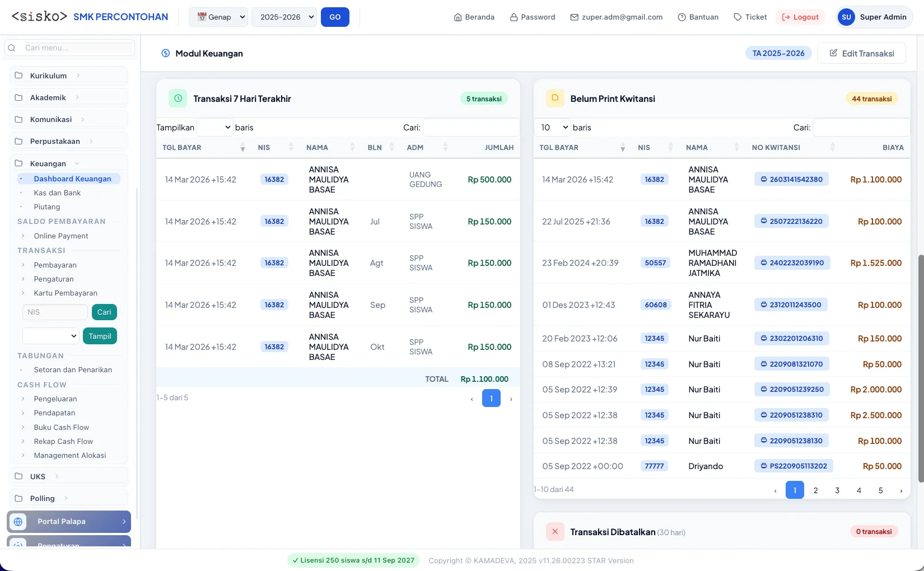Open Kas dan Bank menu item
The image size is (924, 571).
click(x=57, y=193)
